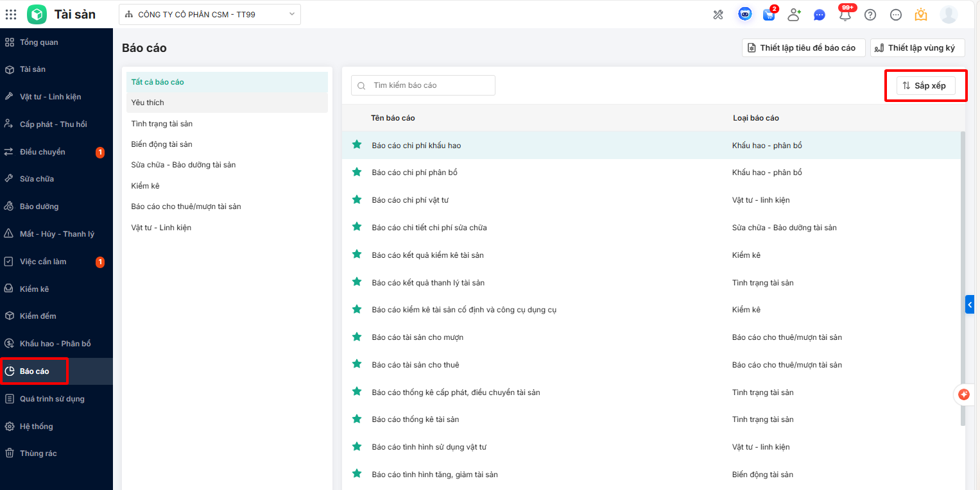Click the report list vertical scrollbar
The width and height of the screenshot is (980, 490).
962,276
